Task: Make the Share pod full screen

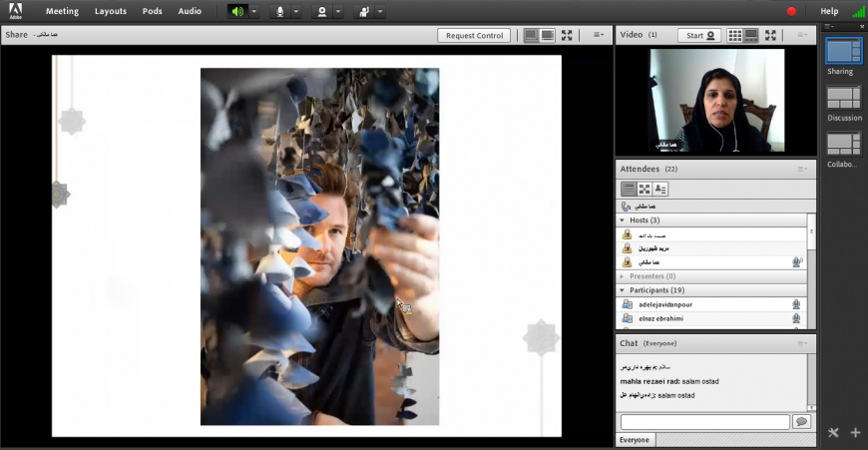Action: click(567, 35)
